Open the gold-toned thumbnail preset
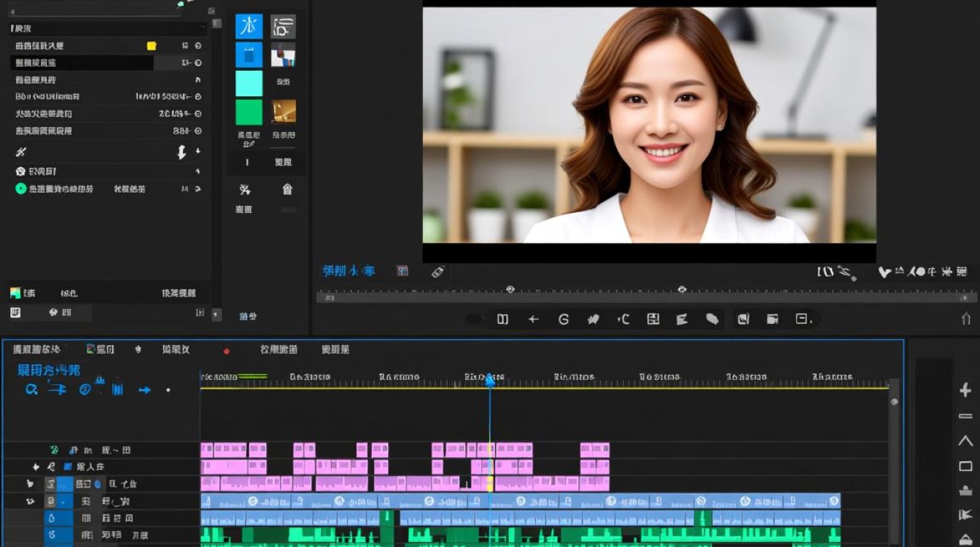Screen dimensions: 980x547 click(284, 112)
